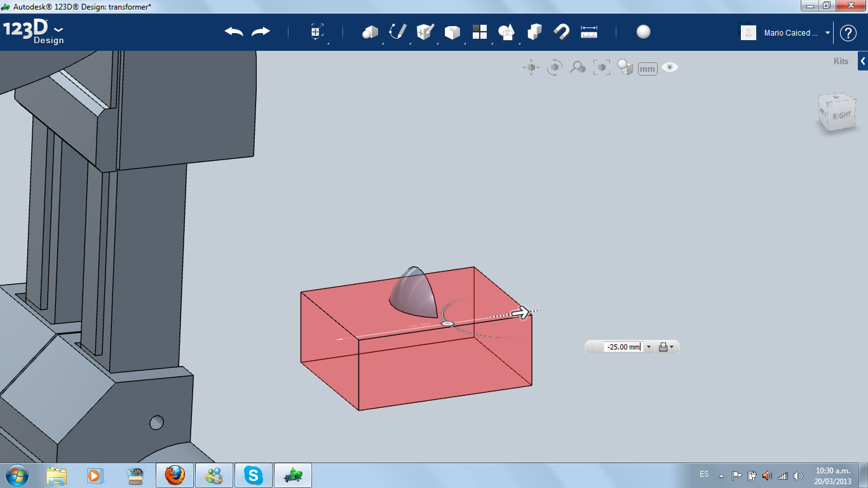Click the round rotation handle on the box
The image size is (868, 488).
point(447,323)
